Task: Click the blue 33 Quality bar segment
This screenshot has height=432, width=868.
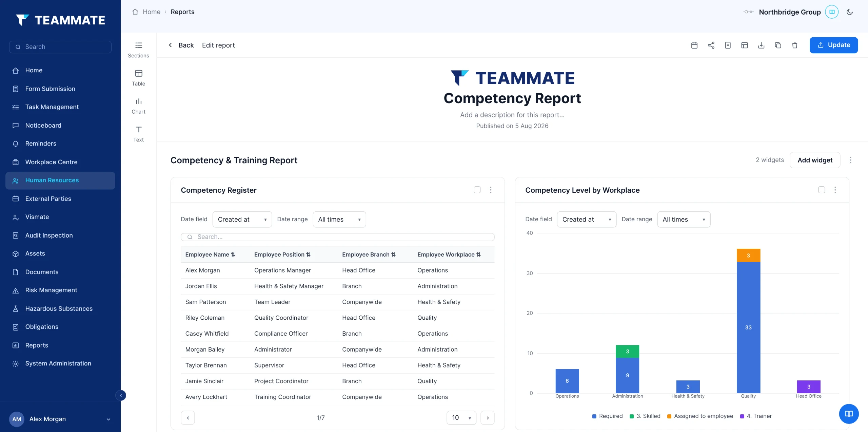Action: (748, 327)
